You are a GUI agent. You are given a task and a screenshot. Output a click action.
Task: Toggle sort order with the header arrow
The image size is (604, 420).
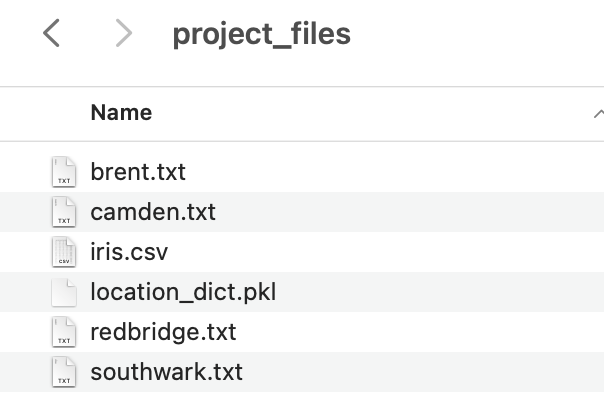pyautogui.click(x=598, y=113)
